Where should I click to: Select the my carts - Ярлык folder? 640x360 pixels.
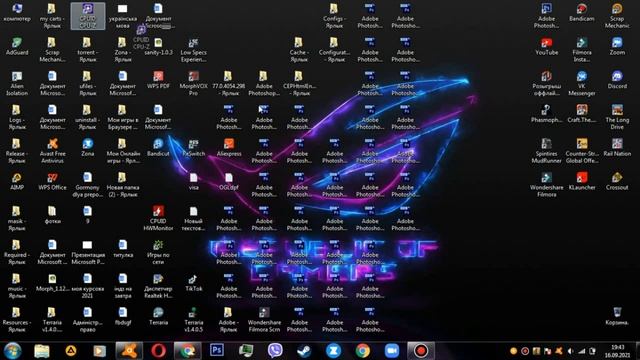coord(52,16)
